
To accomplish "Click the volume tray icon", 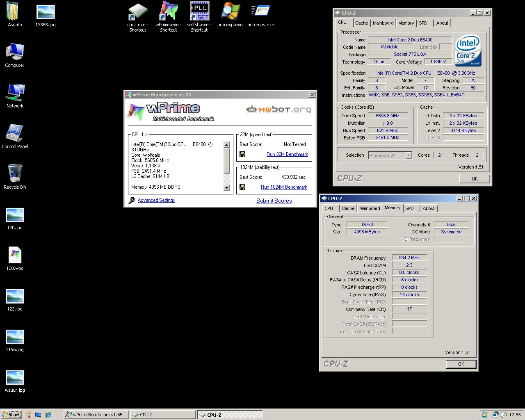I will point(503,415).
